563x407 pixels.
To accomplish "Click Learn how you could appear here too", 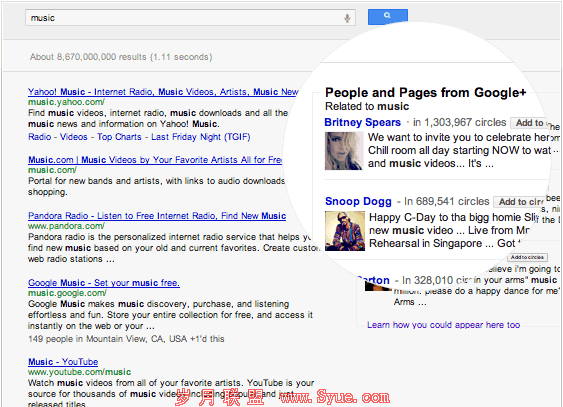I will pos(443,325).
